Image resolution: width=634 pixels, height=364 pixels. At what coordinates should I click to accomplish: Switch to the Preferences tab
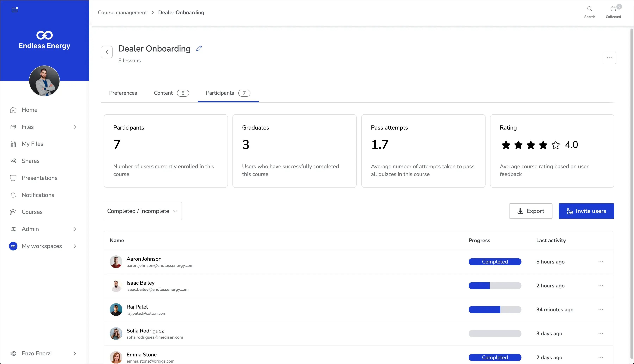[123, 93]
